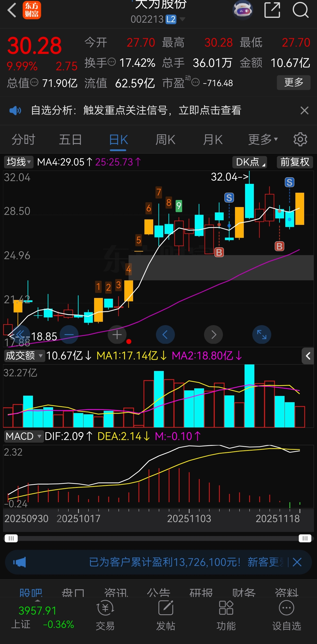The height and width of the screenshot is (644, 317).
Task: Tap the 17.42% turnover value
Action: [x=137, y=63]
